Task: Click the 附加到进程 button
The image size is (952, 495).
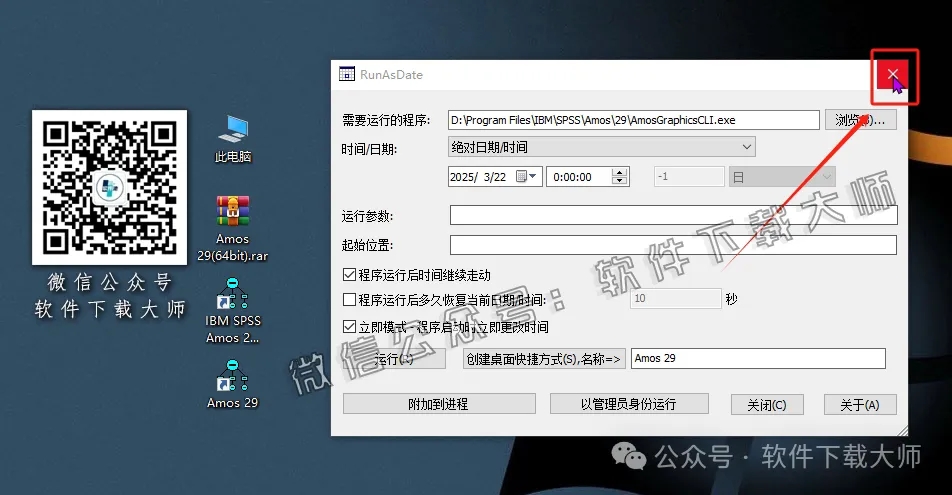Action: pos(439,404)
